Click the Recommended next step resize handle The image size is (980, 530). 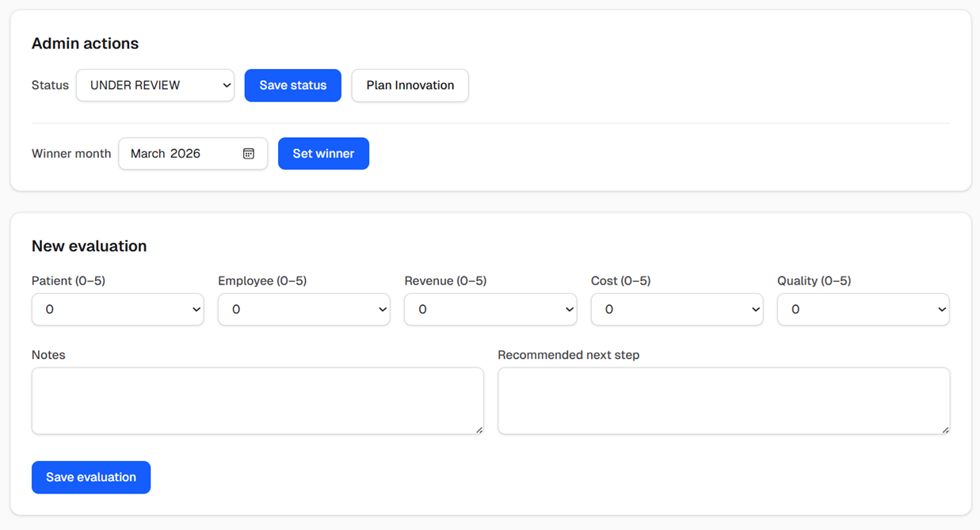click(x=945, y=429)
